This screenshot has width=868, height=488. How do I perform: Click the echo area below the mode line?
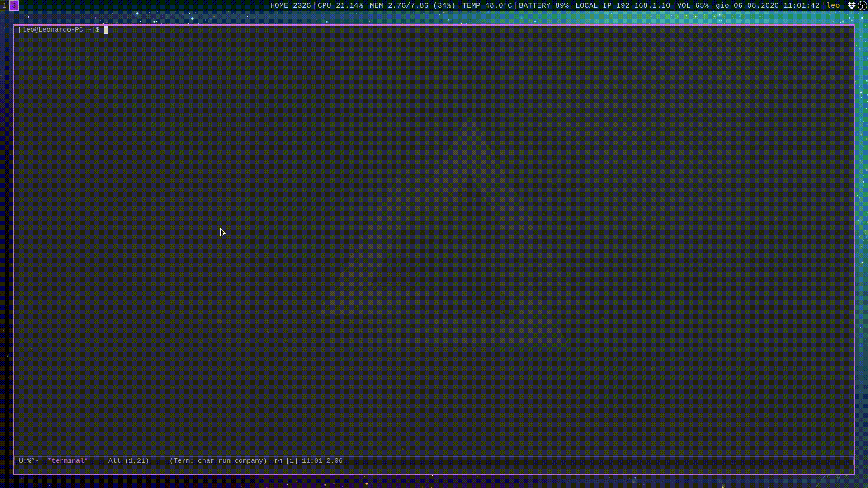pyautogui.click(x=434, y=469)
